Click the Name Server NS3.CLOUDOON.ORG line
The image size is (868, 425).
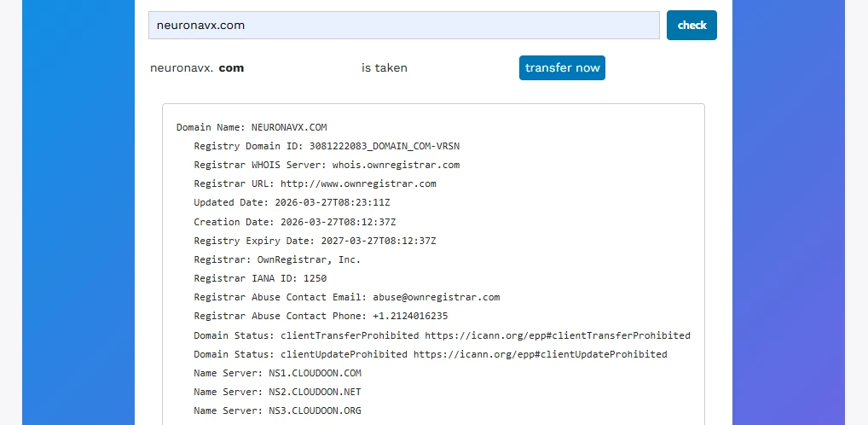coord(277,410)
